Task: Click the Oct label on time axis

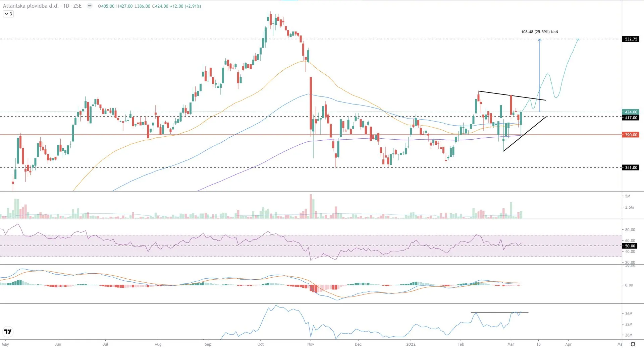Action: point(260,344)
